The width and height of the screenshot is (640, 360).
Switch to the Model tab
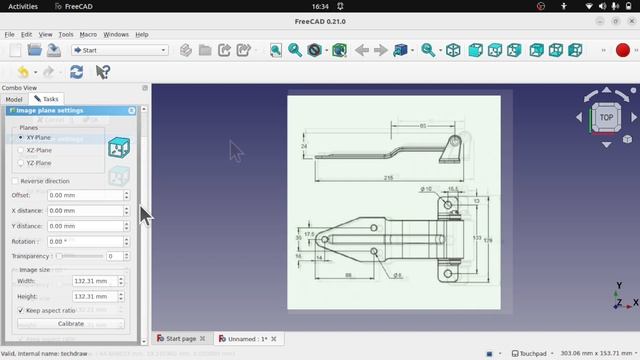14,99
